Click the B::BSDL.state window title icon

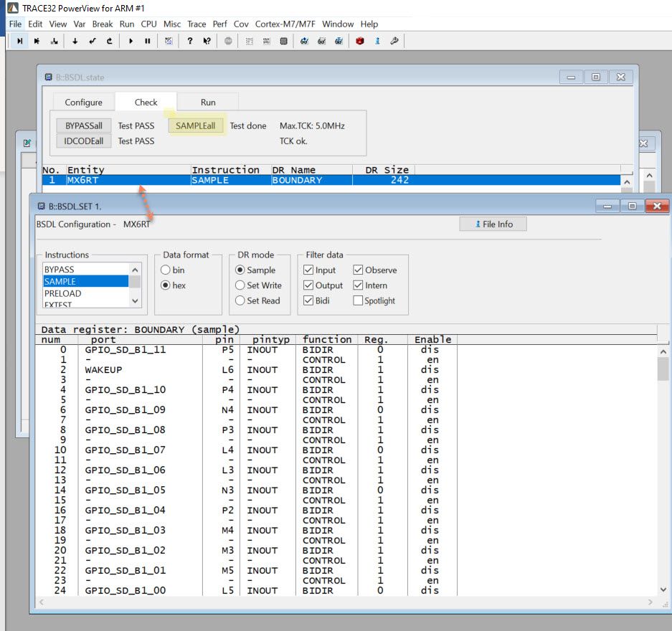(x=49, y=77)
